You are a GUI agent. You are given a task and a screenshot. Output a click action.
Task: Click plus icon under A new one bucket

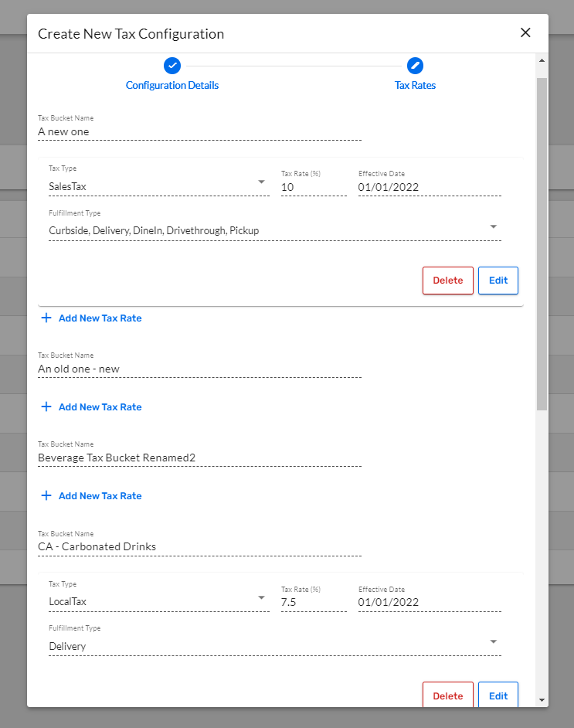[46, 318]
